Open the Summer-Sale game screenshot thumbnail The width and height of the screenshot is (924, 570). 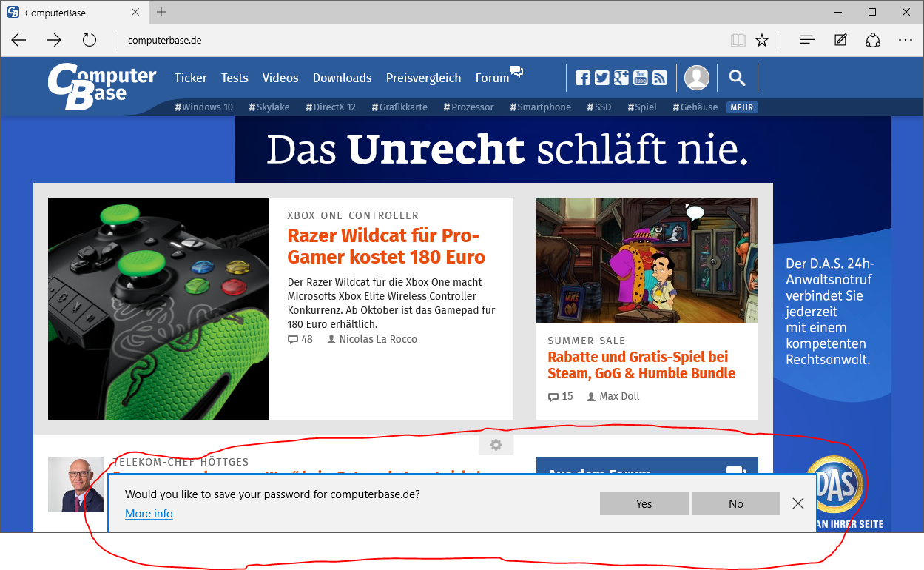click(x=647, y=260)
